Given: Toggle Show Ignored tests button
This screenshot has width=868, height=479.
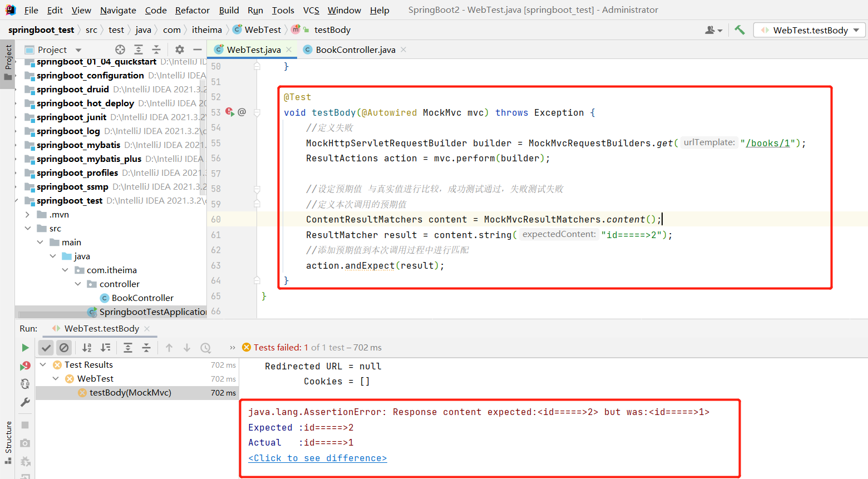Looking at the screenshot, I should [64, 348].
